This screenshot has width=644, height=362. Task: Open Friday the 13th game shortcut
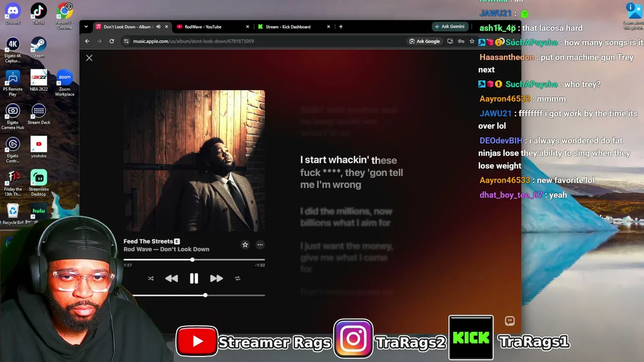coord(13,184)
